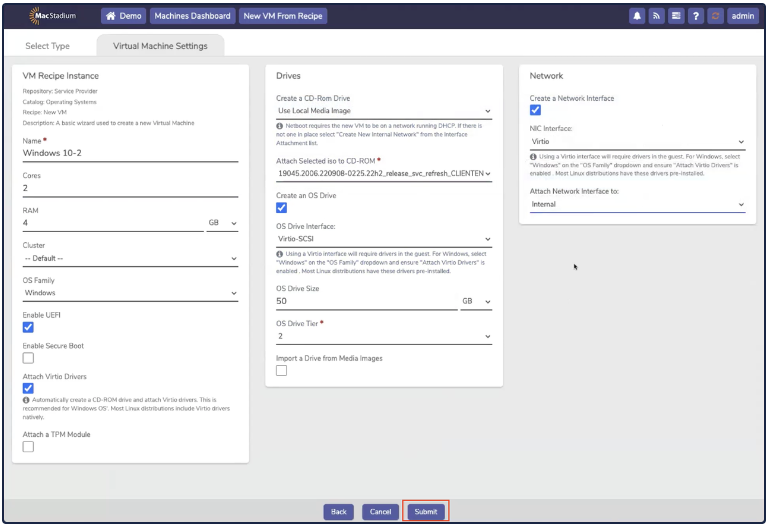
Task: Open the notifications bell icon
Action: (637, 16)
